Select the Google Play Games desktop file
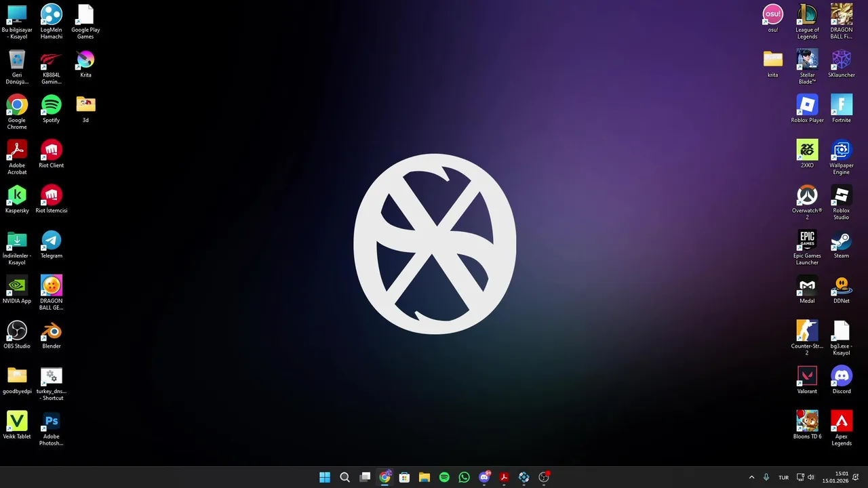This screenshot has width=868, height=488. (x=85, y=22)
